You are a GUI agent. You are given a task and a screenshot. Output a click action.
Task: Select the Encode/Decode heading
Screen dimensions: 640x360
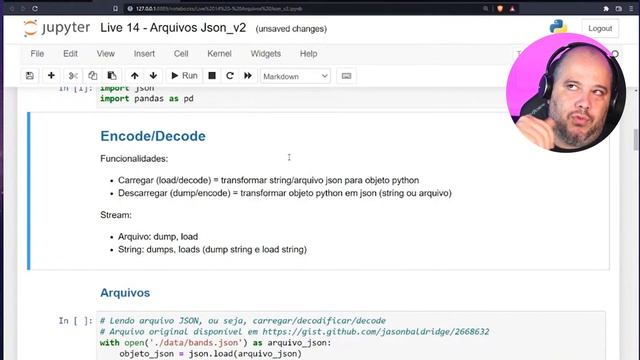click(x=153, y=136)
